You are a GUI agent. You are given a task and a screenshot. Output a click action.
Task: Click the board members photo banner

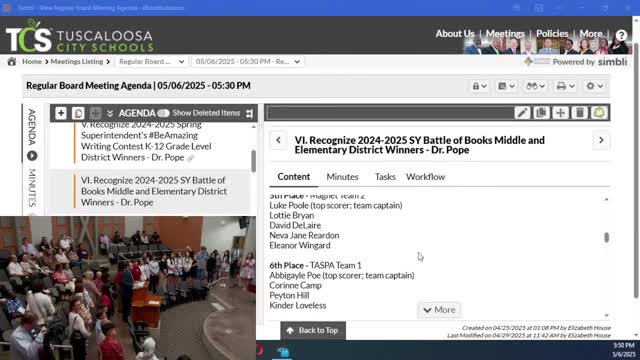[x=546, y=47]
